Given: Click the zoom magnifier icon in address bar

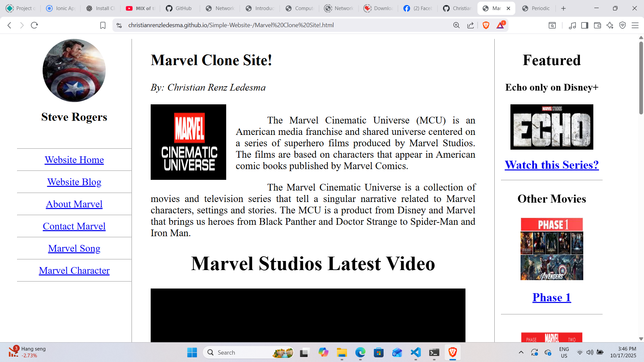Looking at the screenshot, I should tap(456, 25).
